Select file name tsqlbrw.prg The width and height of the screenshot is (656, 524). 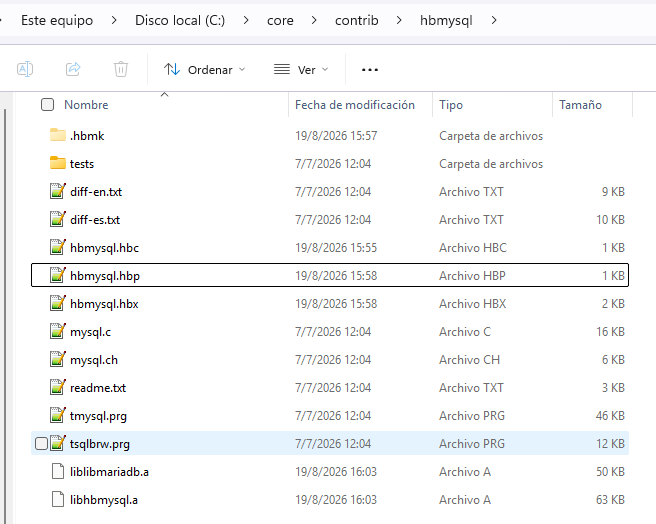click(x=100, y=444)
